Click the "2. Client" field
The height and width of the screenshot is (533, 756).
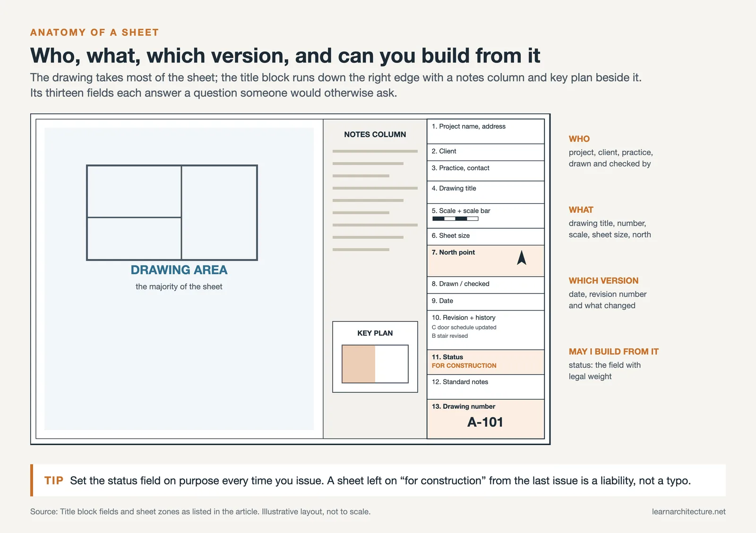(486, 152)
